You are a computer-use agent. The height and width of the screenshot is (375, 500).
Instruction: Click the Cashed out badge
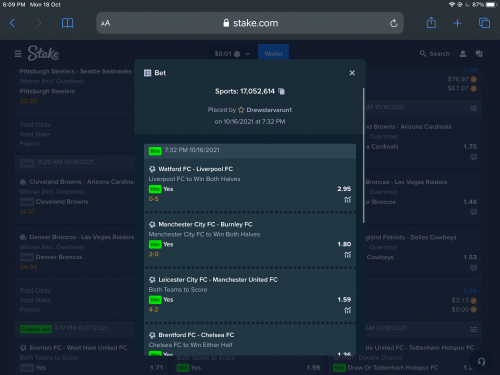click(x=36, y=329)
